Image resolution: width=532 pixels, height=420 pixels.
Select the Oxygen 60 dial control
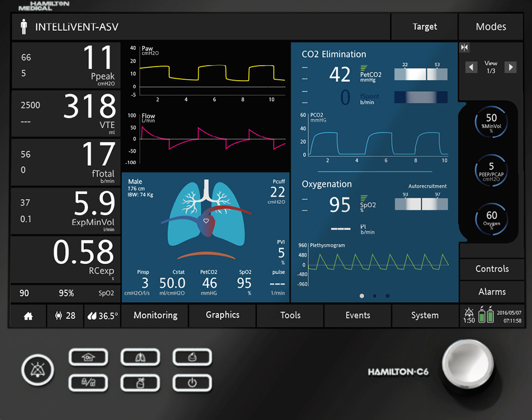[x=491, y=218]
